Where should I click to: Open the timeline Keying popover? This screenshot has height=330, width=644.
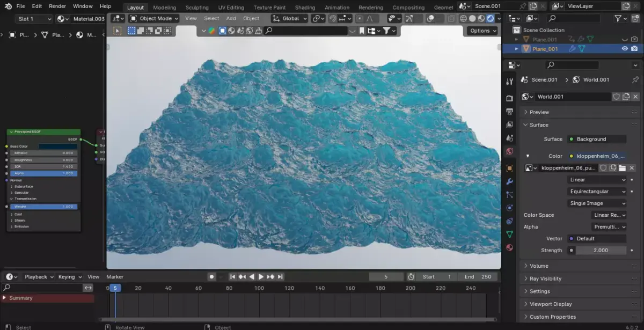(70, 277)
